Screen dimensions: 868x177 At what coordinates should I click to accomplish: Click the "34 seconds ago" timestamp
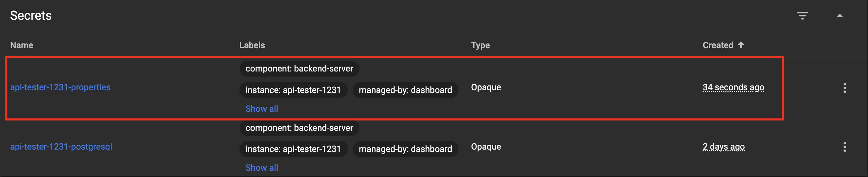pos(733,87)
